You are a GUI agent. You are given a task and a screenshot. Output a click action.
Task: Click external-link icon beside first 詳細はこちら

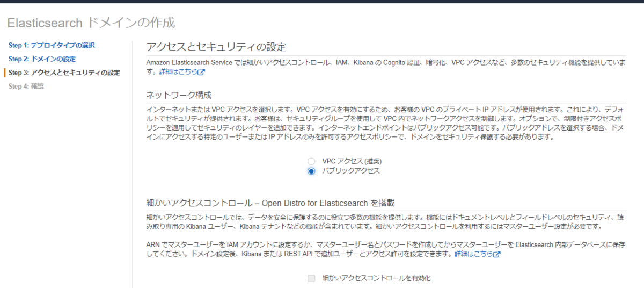pyautogui.click(x=201, y=72)
